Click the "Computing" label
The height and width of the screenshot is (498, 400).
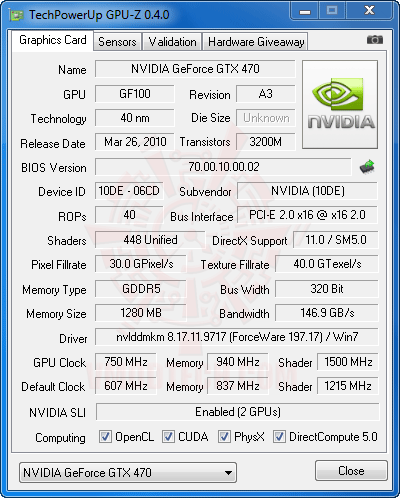point(60,438)
